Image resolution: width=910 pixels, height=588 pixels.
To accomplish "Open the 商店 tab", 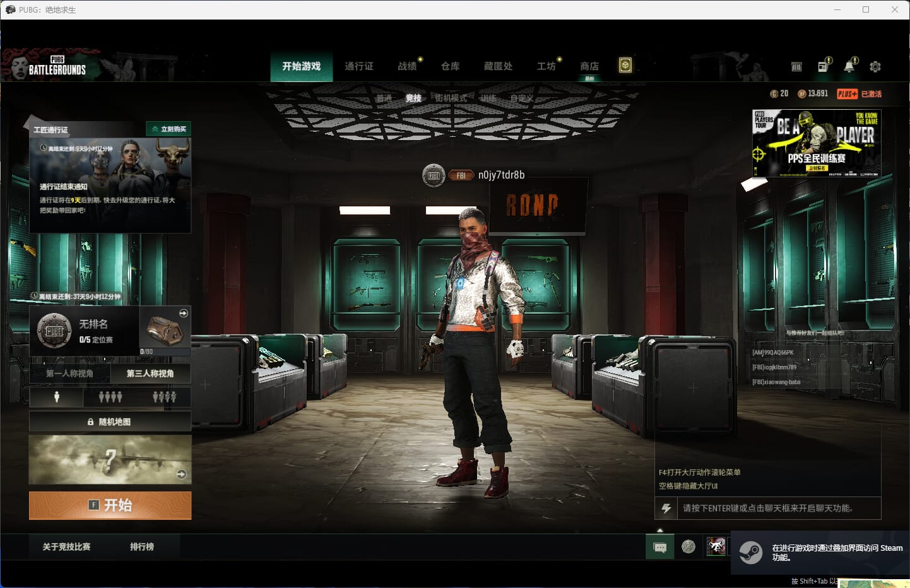I will pyautogui.click(x=589, y=66).
